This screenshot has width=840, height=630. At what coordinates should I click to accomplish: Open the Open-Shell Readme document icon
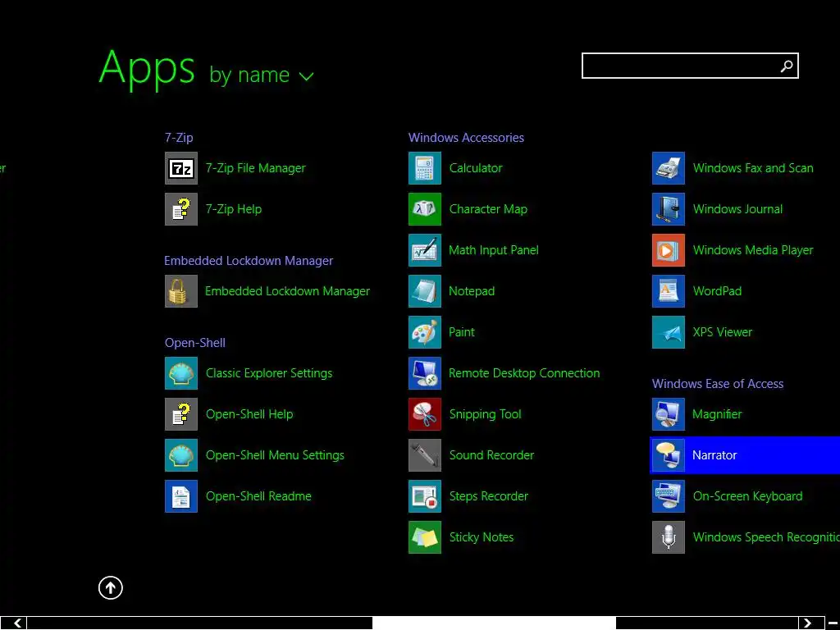click(181, 496)
